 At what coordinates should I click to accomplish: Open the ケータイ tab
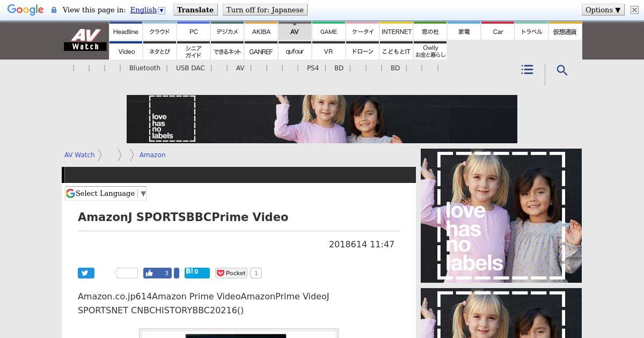pyautogui.click(x=363, y=31)
